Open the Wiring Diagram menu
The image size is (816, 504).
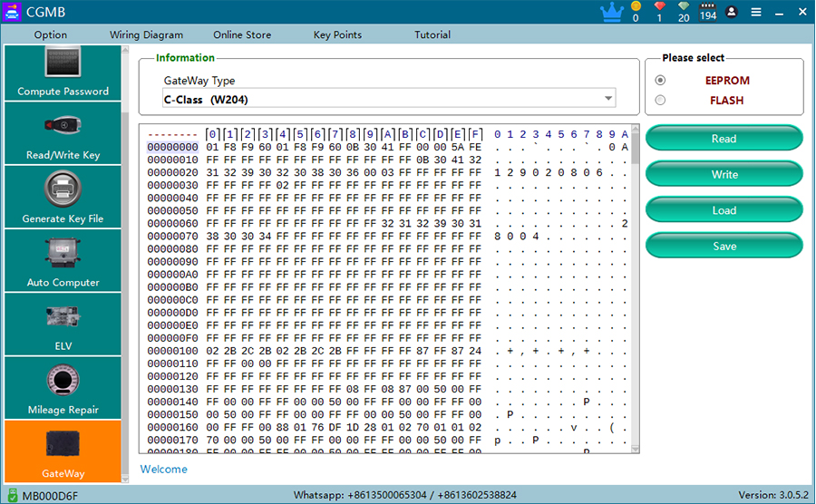(x=146, y=34)
